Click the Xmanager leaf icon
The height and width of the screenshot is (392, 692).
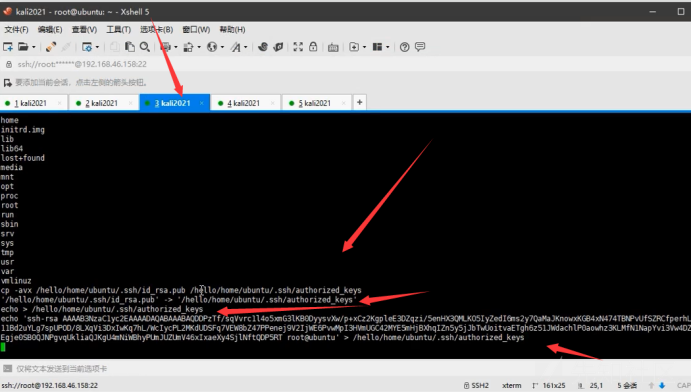tap(278, 47)
